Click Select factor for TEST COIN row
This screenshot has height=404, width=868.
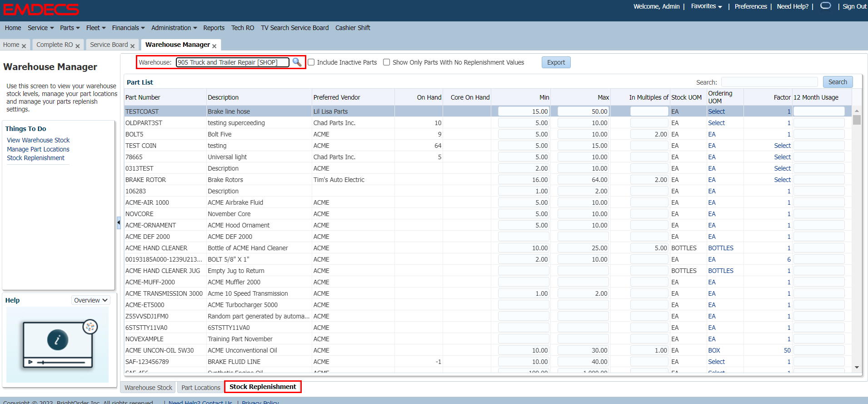[782, 146]
